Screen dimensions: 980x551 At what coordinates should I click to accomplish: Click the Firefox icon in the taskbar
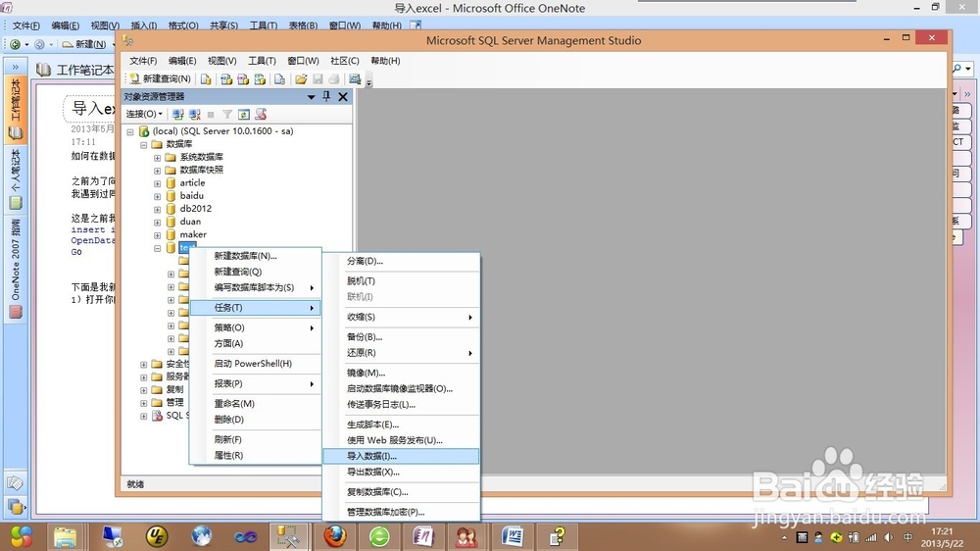click(x=335, y=536)
